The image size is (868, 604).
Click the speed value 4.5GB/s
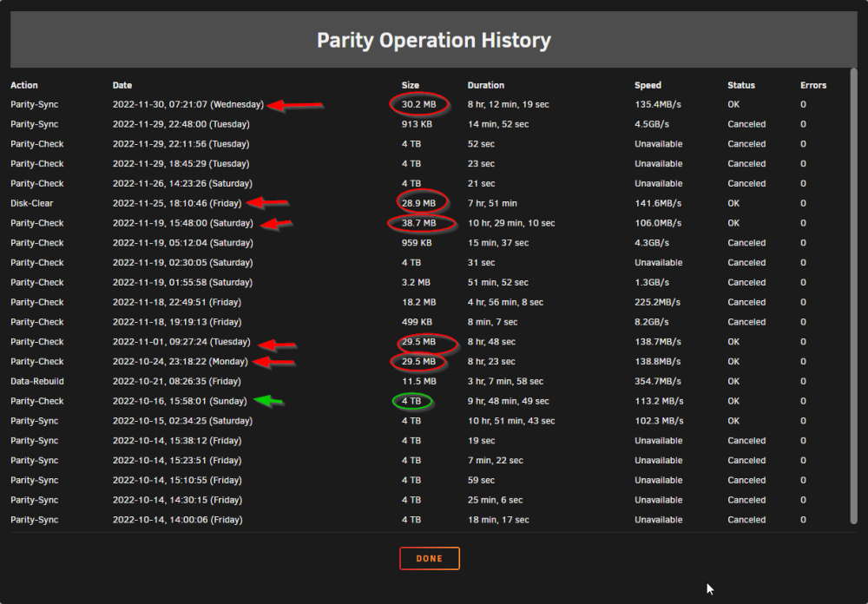pyautogui.click(x=652, y=125)
